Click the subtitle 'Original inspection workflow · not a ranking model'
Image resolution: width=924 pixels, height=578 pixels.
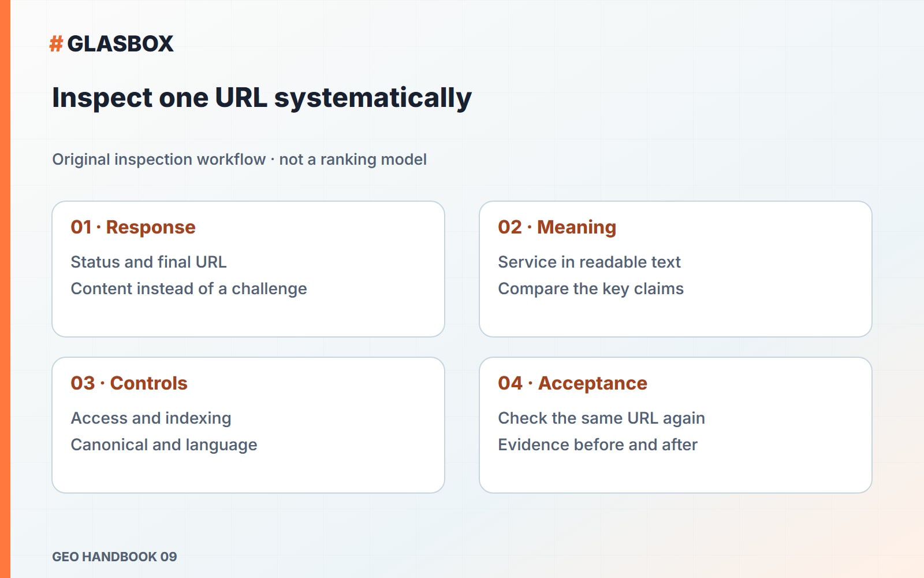pyautogui.click(x=239, y=160)
